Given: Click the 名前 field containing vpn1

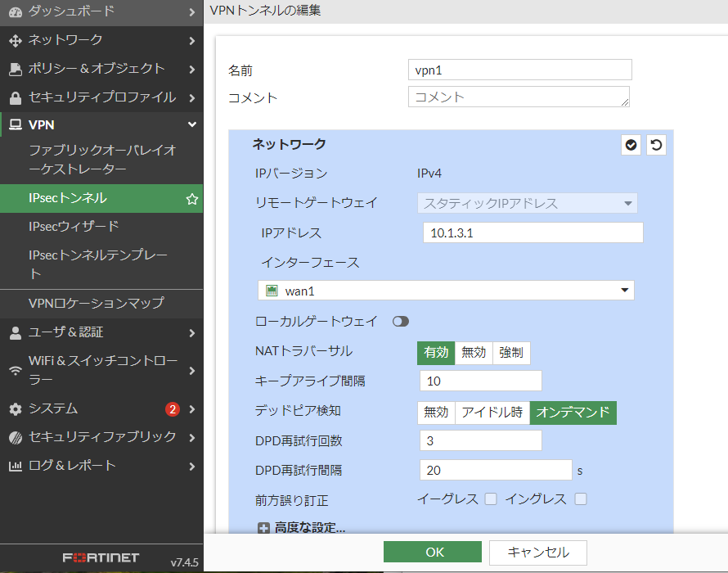Looking at the screenshot, I should (520, 70).
